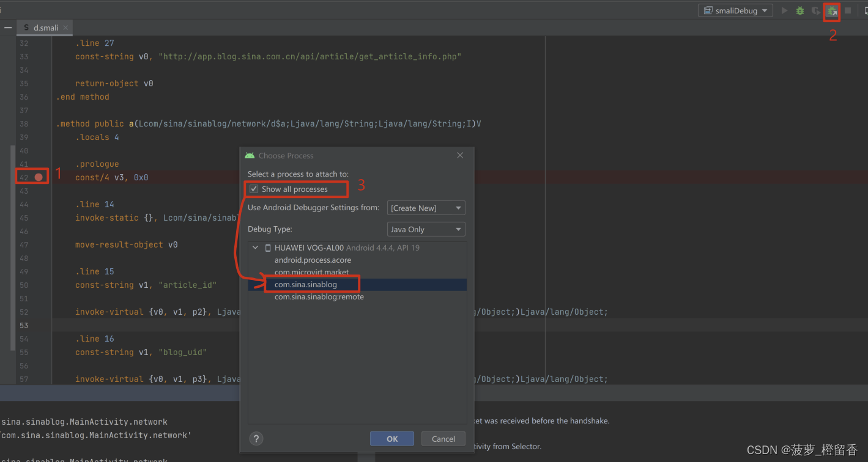The width and height of the screenshot is (868, 462).
Task: Open Android Debugger Settings dropdown
Action: (426, 208)
